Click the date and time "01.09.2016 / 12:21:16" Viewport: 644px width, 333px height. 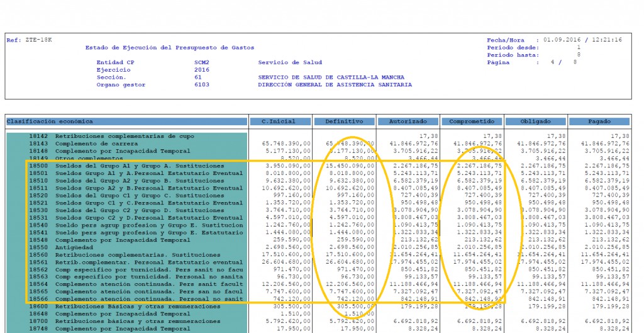[582, 40]
